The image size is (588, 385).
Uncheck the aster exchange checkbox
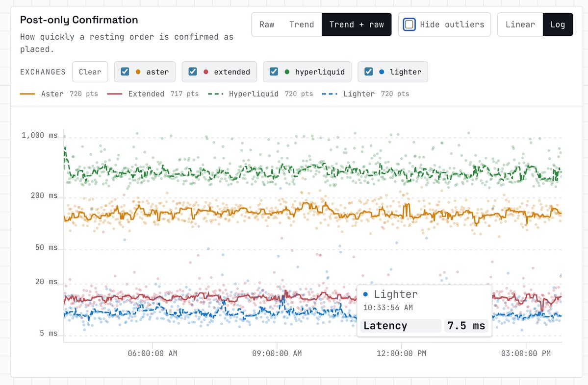tap(125, 72)
